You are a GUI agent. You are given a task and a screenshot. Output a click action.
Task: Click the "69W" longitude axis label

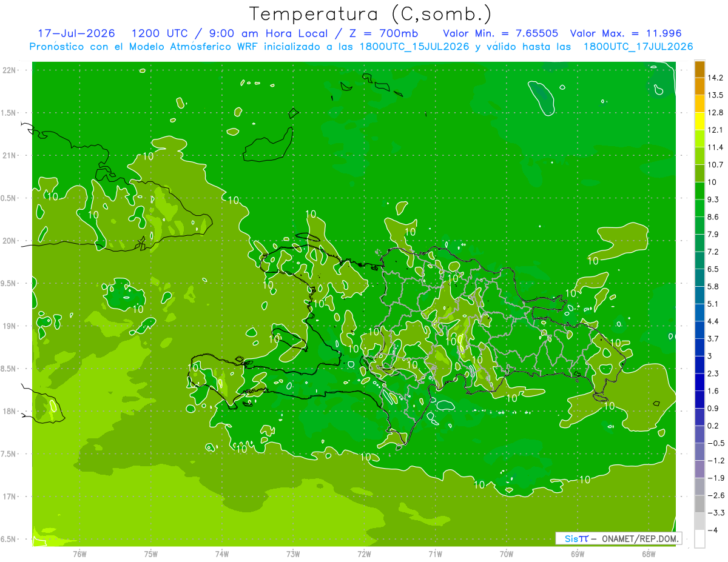click(578, 554)
